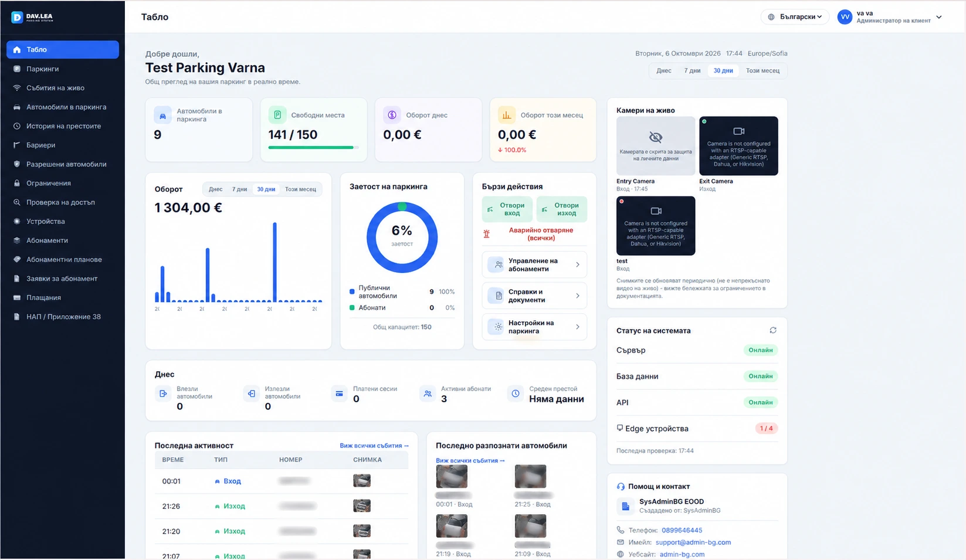
Task: Click the home icon beside Табло
Action: tap(17, 50)
